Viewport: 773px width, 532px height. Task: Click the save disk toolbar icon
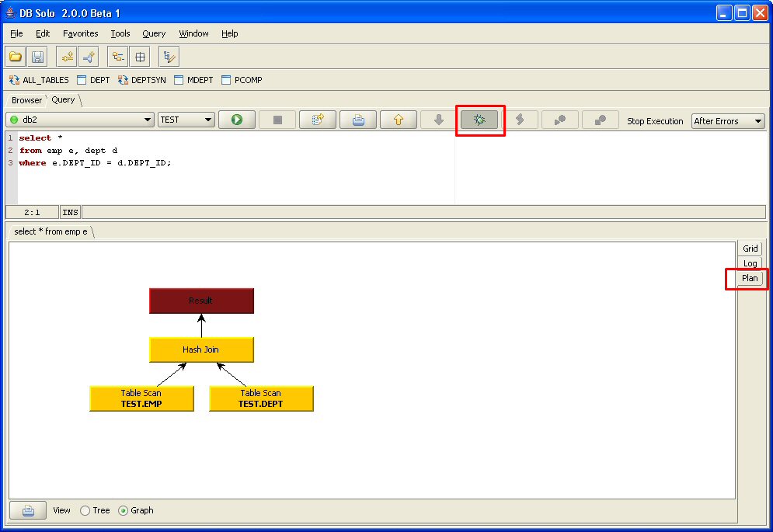tap(37, 57)
